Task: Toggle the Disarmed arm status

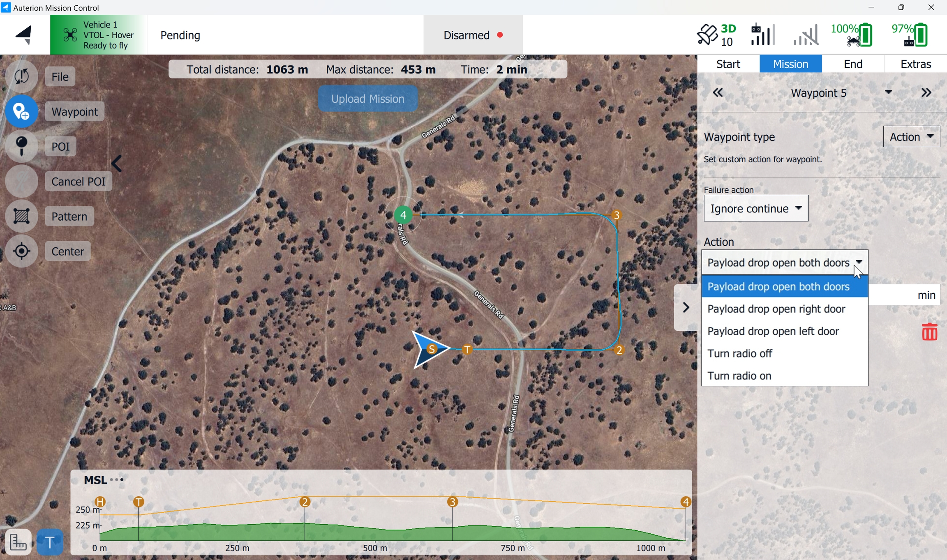Action: (x=473, y=35)
